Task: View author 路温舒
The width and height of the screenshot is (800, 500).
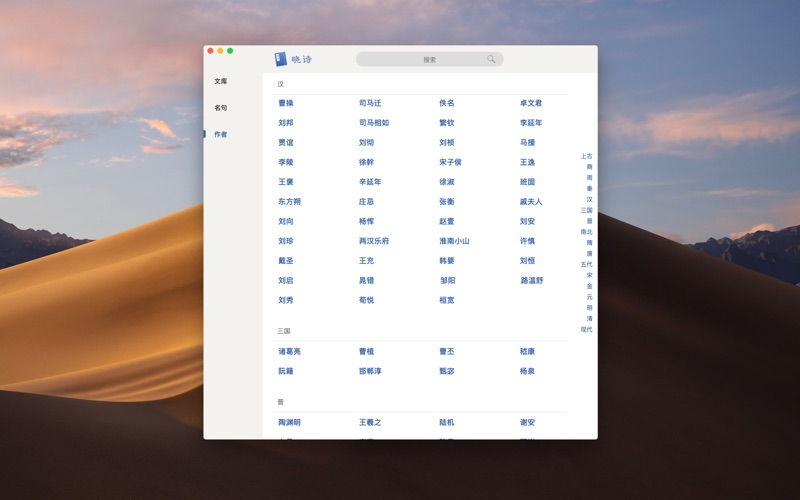Action: pos(532,281)
